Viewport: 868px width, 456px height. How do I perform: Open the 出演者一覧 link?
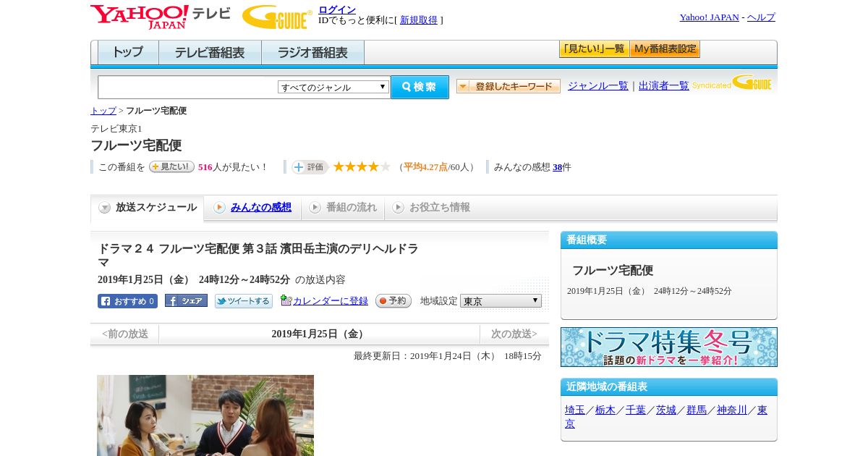664,86
